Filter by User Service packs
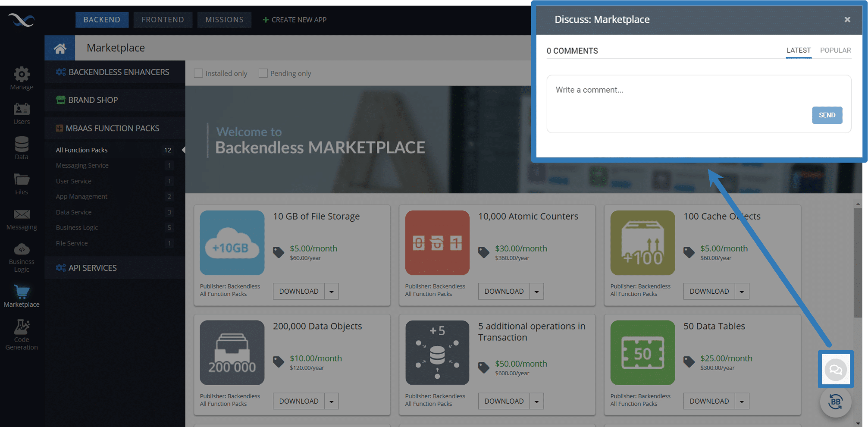This screenshot has height=427, width=868. coord(115,181)
